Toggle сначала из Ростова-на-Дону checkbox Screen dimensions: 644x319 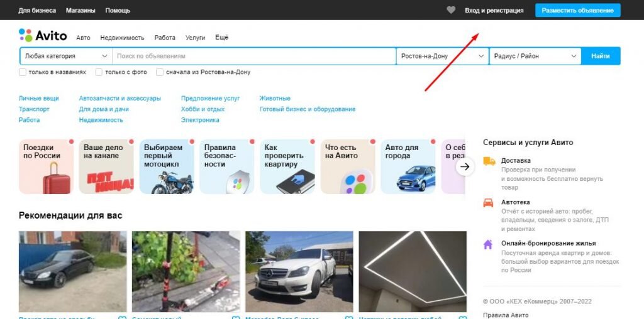pyautogui.click(x=160, y=72)
